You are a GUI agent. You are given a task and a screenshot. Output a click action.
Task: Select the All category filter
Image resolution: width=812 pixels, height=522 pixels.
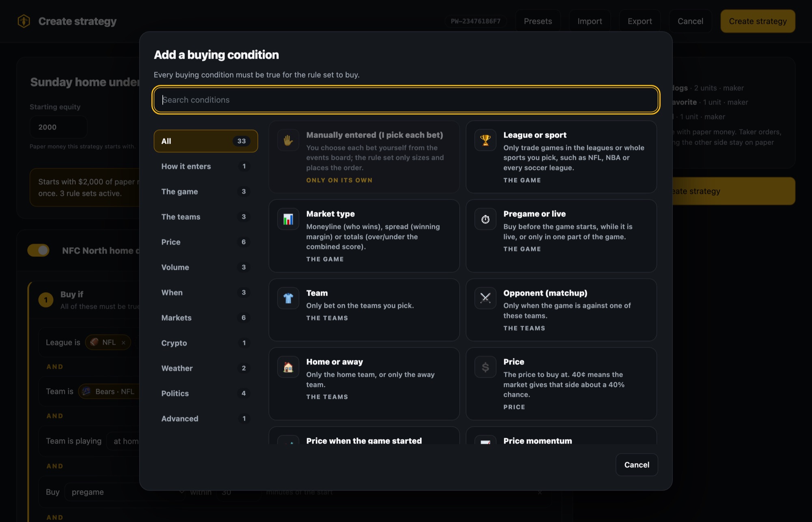click(206, 141)
